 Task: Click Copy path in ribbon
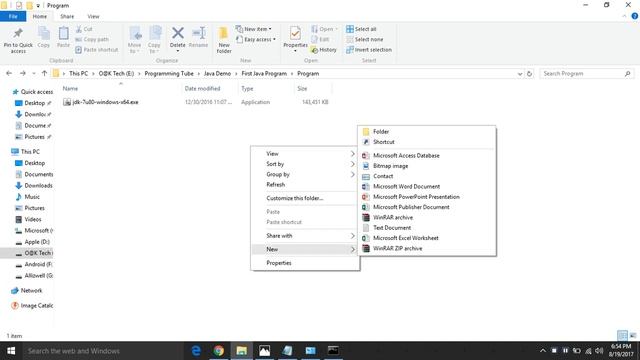pos(92,39)
